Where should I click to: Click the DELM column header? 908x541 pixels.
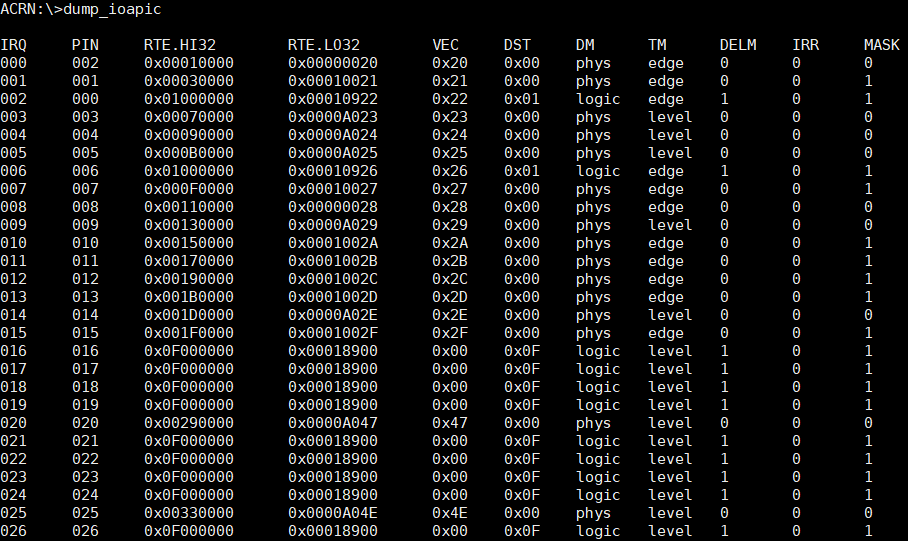pos(738,45)
